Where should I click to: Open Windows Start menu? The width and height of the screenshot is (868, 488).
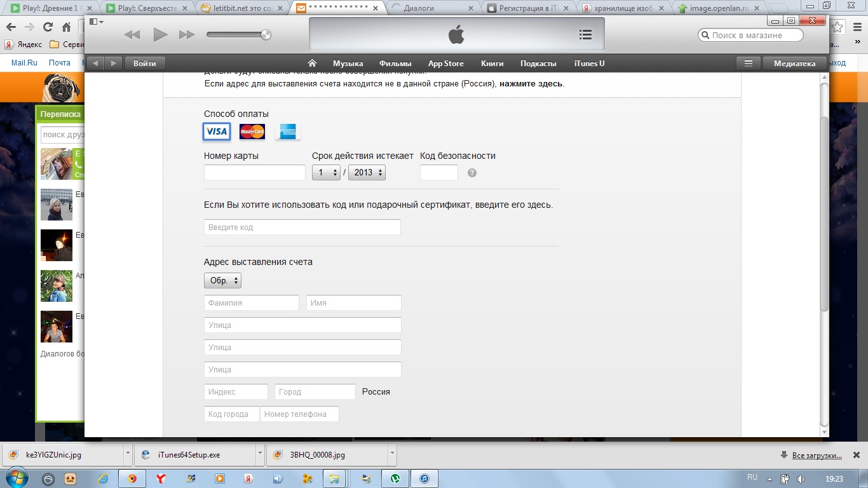tap(18, 478)
